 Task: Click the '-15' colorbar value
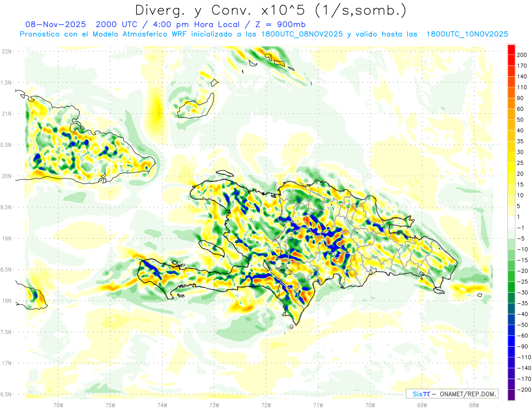click(x=523, y=260)
